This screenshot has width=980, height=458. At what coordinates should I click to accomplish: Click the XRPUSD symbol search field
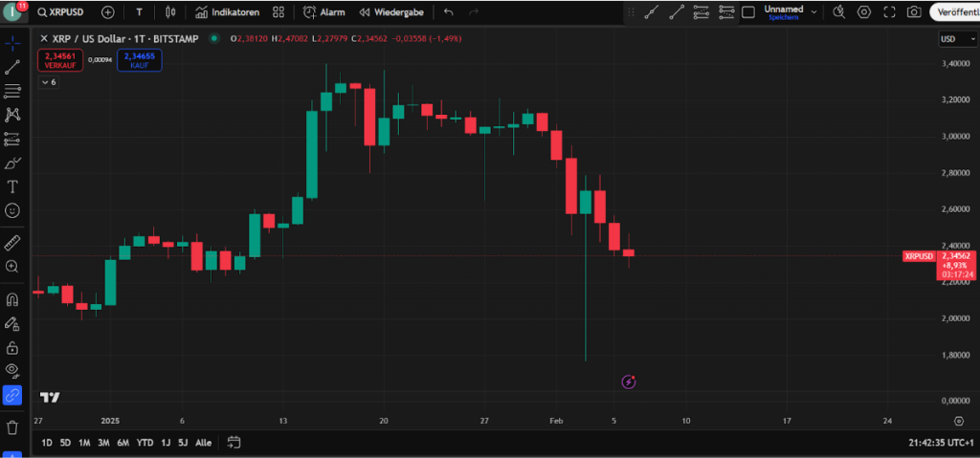click(x=60, y=11)
